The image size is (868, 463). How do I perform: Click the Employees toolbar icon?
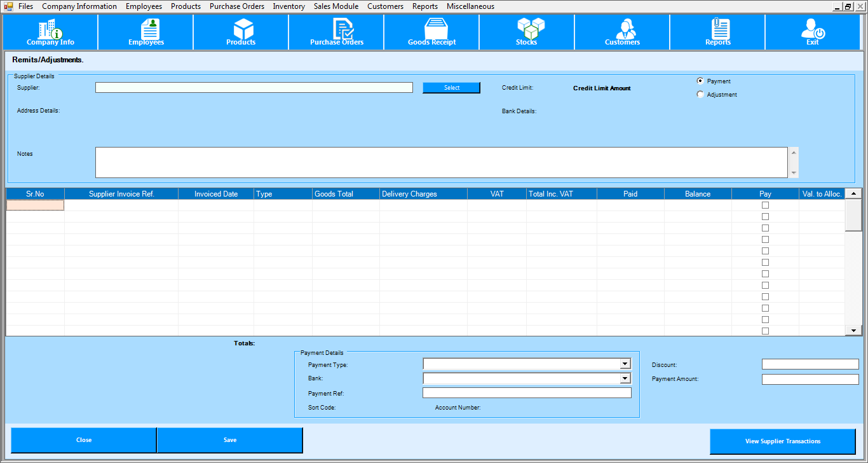tap(146, 32)
